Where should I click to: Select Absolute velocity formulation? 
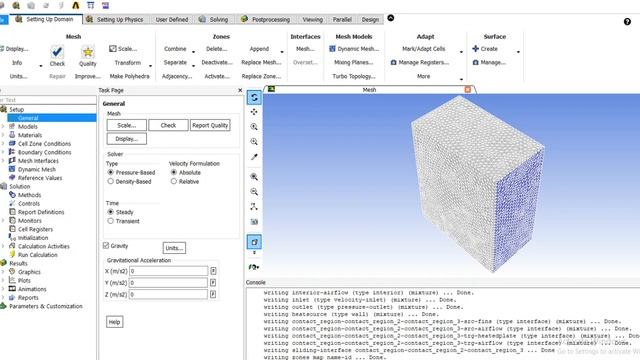(x=174, y=173)
